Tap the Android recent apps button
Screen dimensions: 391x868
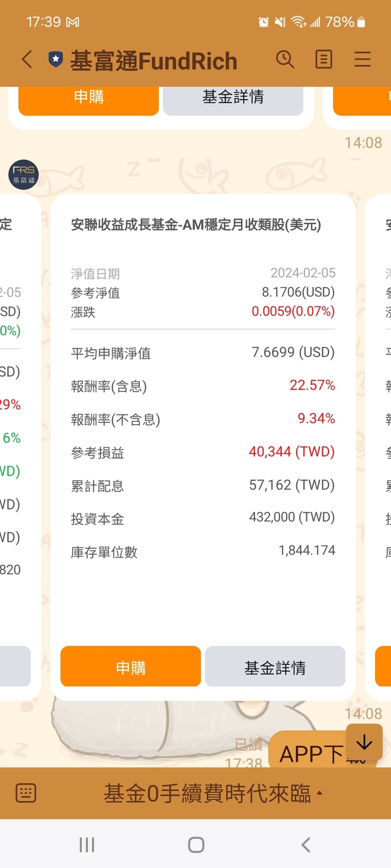click(x=87, y=844)
